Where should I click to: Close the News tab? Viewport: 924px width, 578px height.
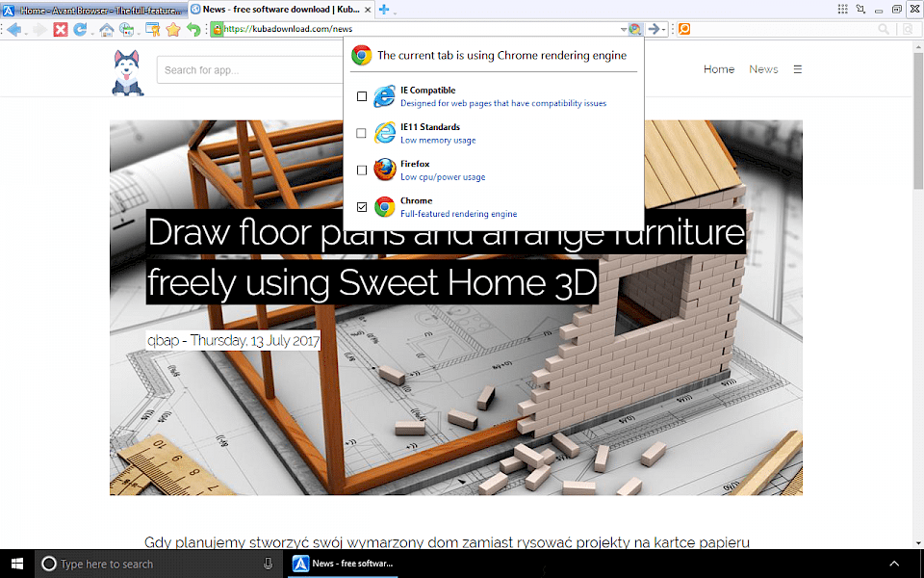(x=368, y=10)
